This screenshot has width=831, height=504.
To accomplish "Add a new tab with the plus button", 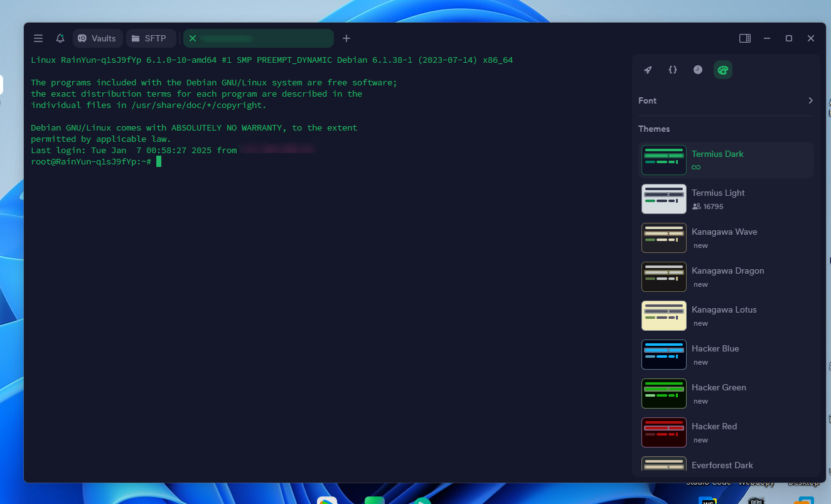I will tap(346, 38).
